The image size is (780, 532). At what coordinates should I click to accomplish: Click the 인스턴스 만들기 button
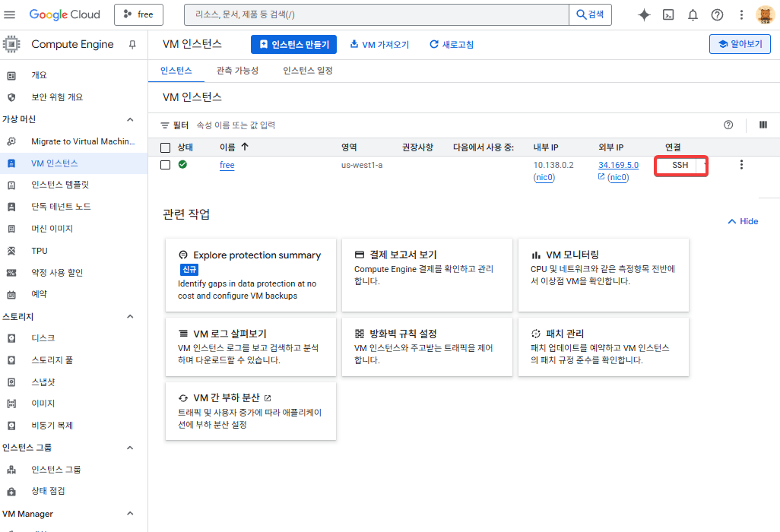[293, 45]
